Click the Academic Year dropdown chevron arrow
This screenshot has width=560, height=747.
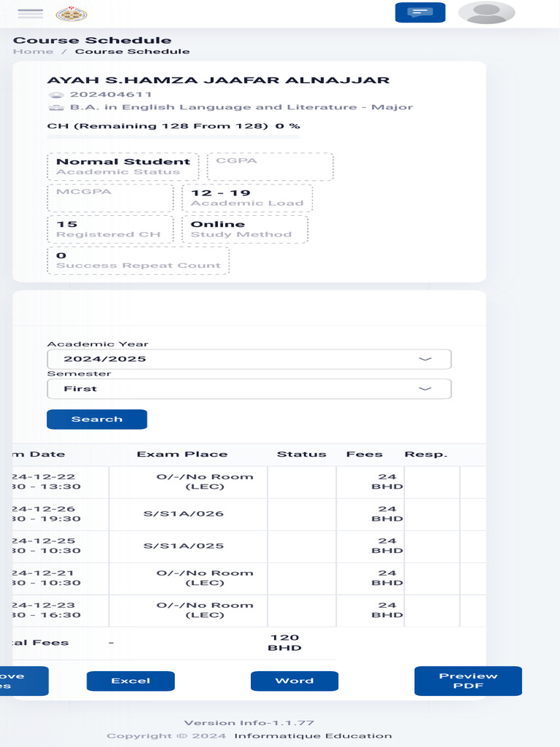pos(425,359)
